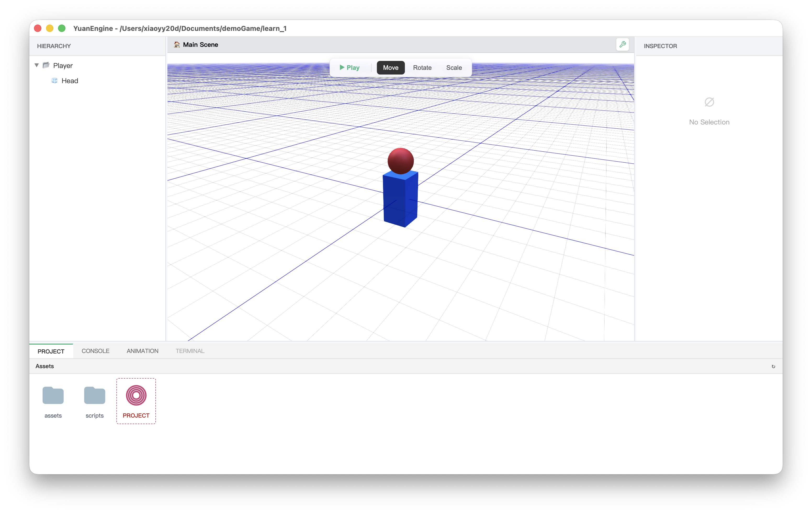Click the refresh assets icon
This screenshot has height=513, width=812.
point(773,366)
